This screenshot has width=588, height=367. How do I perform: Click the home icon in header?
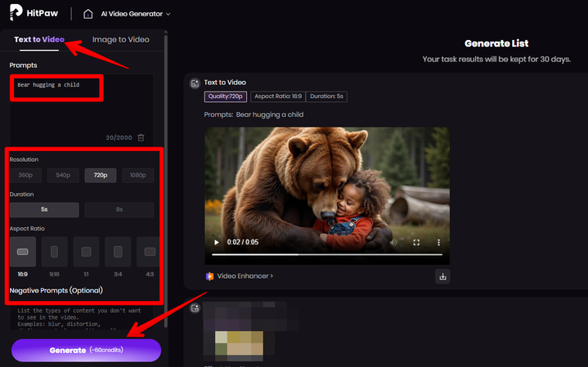(88, 14)
